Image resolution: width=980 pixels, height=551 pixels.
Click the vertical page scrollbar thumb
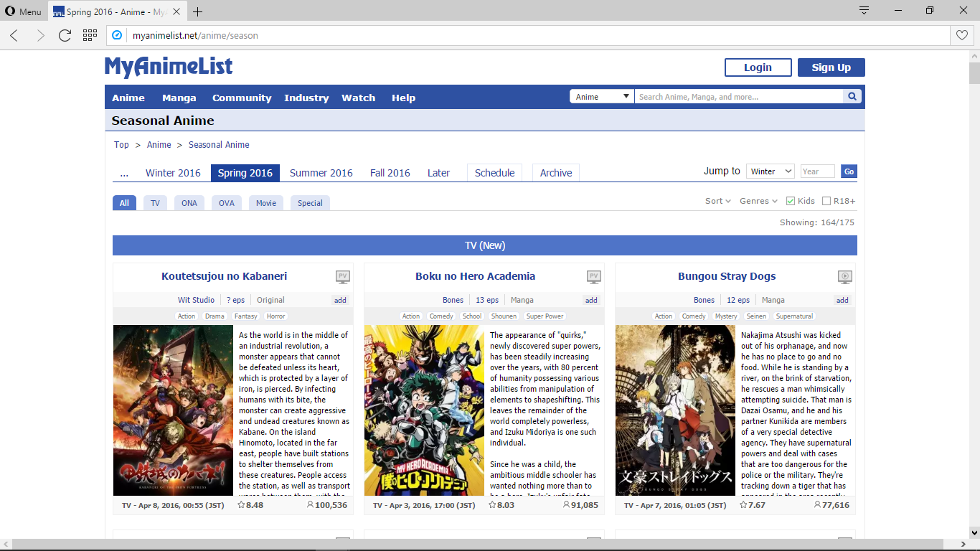coord(974,74)
